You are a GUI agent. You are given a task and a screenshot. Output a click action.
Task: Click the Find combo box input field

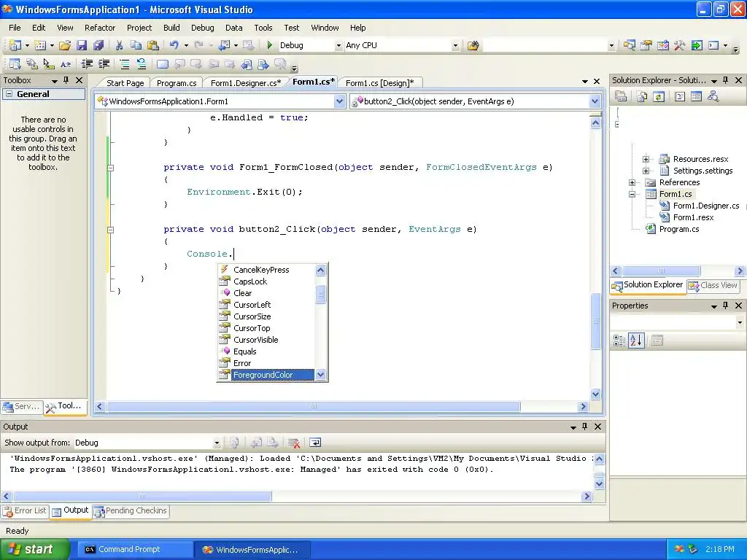tap(544, 45)
